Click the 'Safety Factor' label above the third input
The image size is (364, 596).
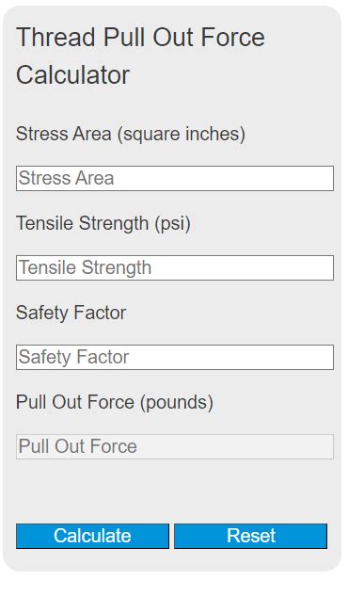click(x=71, y=313)
